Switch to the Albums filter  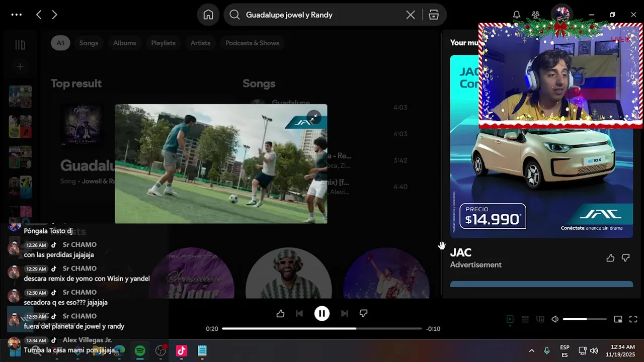124,43
